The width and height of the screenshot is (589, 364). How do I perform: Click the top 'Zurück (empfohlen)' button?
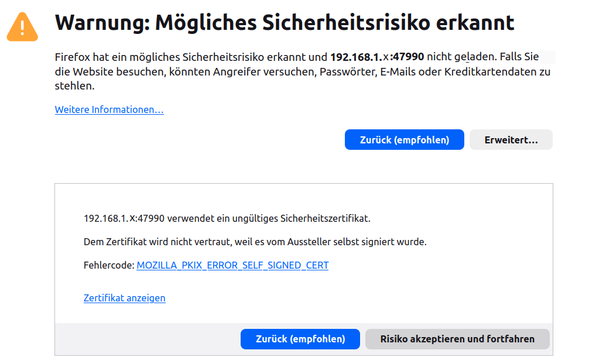coord(404,140)
